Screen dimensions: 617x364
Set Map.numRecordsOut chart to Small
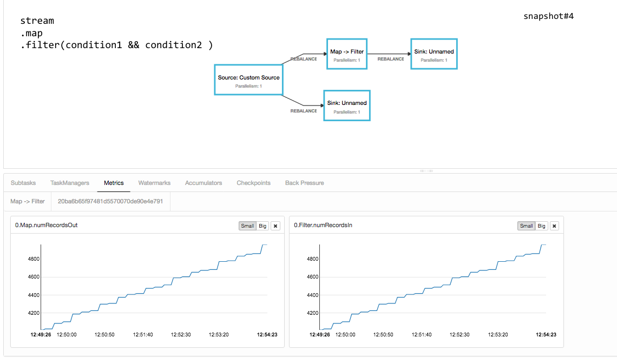(247, 226)
